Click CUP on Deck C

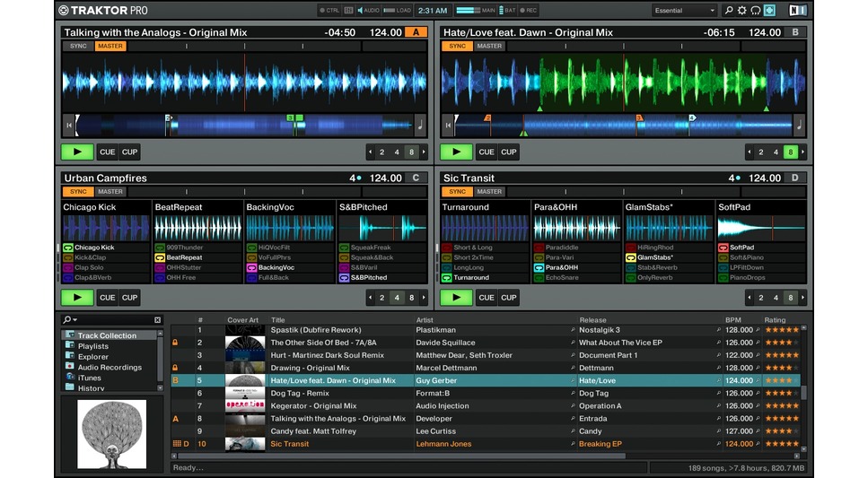tap(129, 298)
